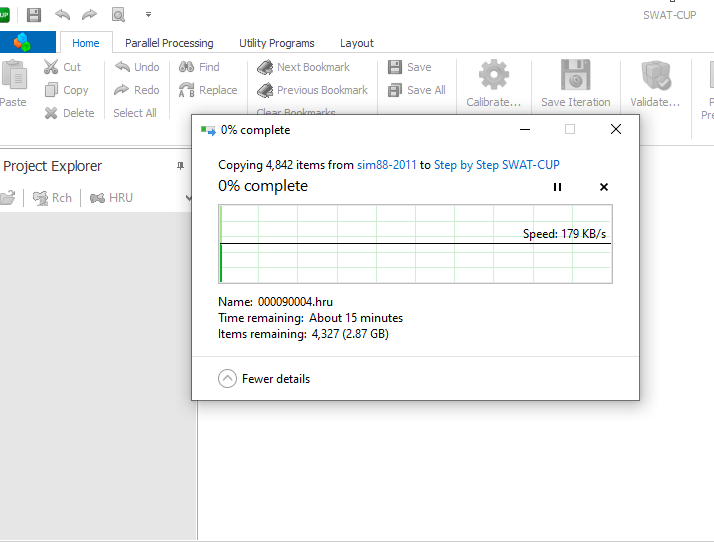This screenshot has width=714, height=542.
Task: Click the open folder icon in Project Explorer
Action: click(x=8, y=198)
